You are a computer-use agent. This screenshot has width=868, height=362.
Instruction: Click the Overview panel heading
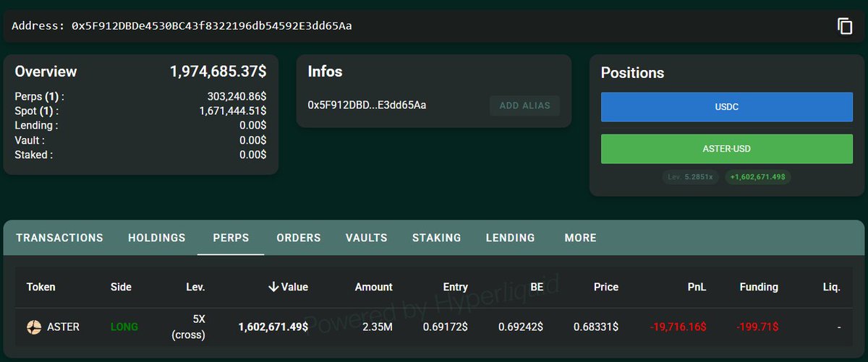pyautogui.click(x=46, y=72)
